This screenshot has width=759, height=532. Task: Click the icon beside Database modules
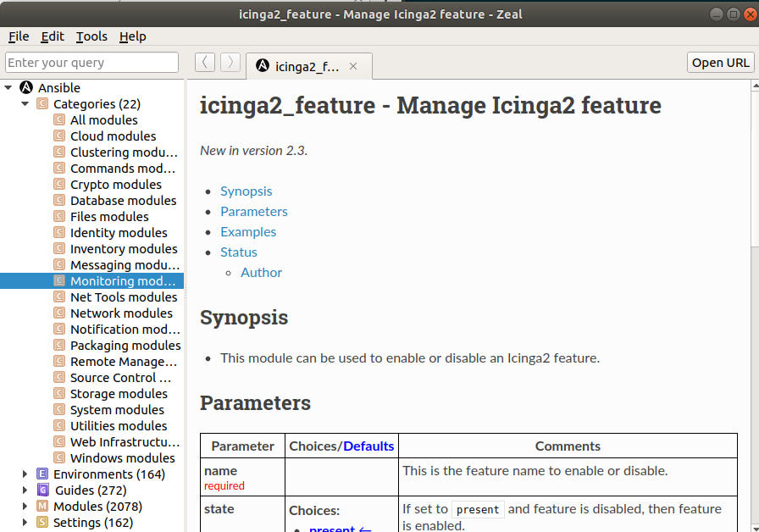(59, 200)
